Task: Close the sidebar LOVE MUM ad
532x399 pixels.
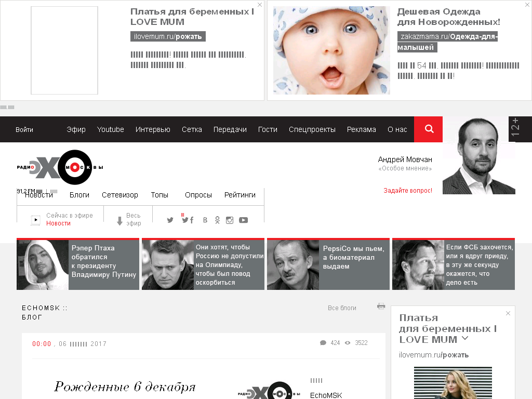Action: [508, 313]
